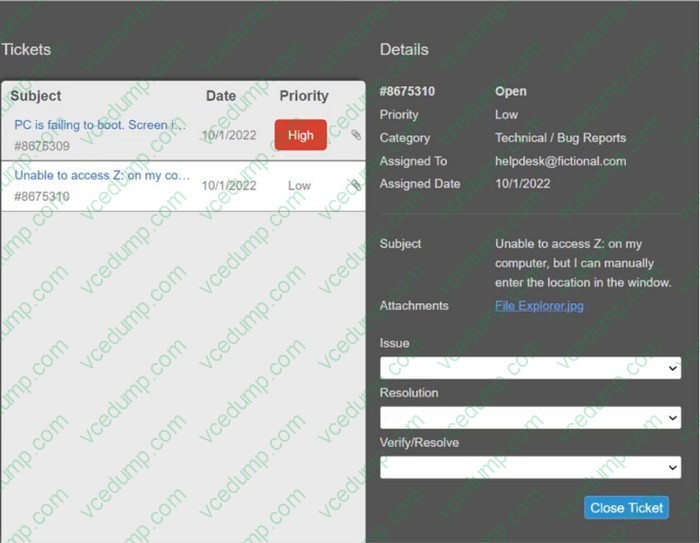The height and width of the screenshot is (543, 700).
Task: Click the helpdesk@fictional.com assigned email
Action: [x=560, y=161]
